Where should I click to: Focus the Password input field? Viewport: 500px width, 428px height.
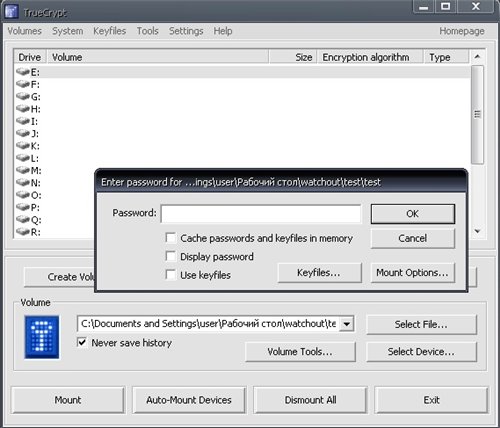[261, 214]
